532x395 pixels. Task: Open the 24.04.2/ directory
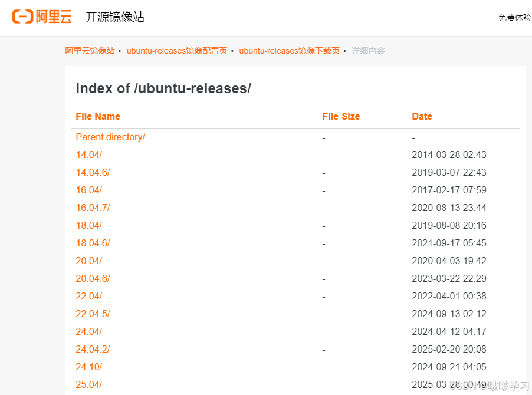click(x=93, y=349)
